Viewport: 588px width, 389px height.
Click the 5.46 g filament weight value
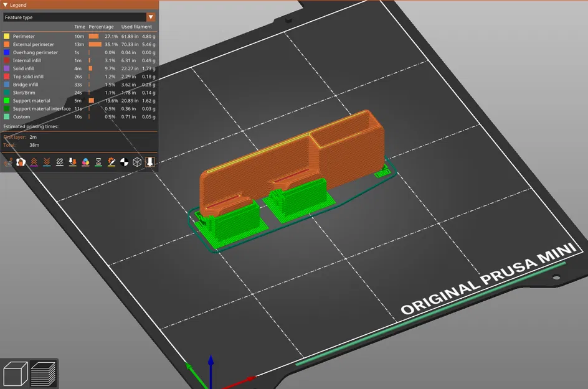(148, 44)
